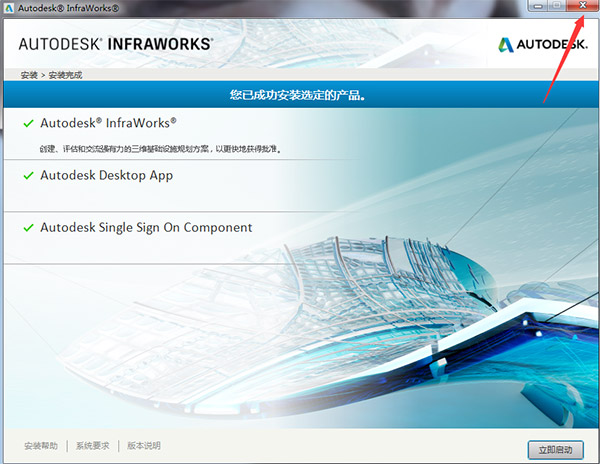Click green checkmark beside Single Sign On Component
This screenshot has height=464, width=600.
point(29,228)
